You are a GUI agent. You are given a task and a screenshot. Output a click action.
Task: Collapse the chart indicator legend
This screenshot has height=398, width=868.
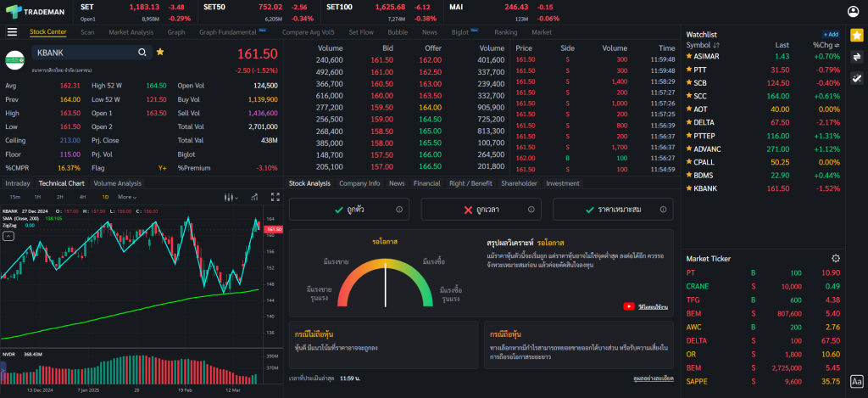tap(7, 237)
